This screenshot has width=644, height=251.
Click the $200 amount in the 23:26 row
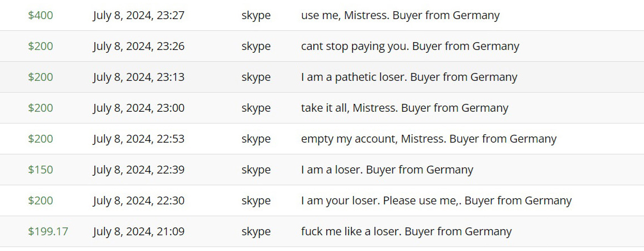pyautogui.click(x=40, y=47)
